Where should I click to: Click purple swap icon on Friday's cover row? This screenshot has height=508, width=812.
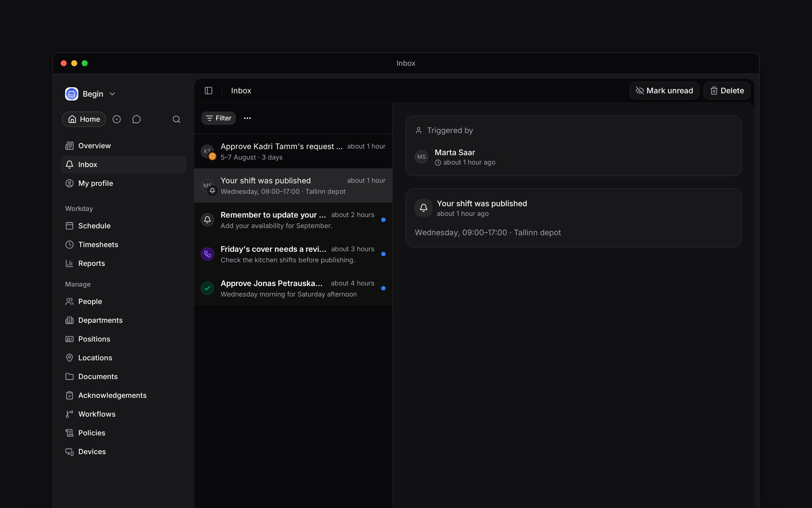[x=207, y=254]
